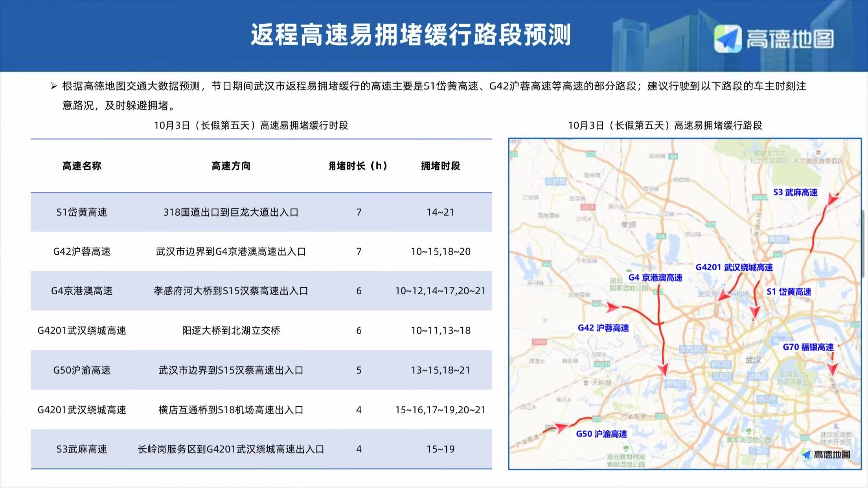This screenshot has width=868, height=488.
Task: Click the cell 318国道出口到巨龙大道出入口
Action: [x=231, y=212]
